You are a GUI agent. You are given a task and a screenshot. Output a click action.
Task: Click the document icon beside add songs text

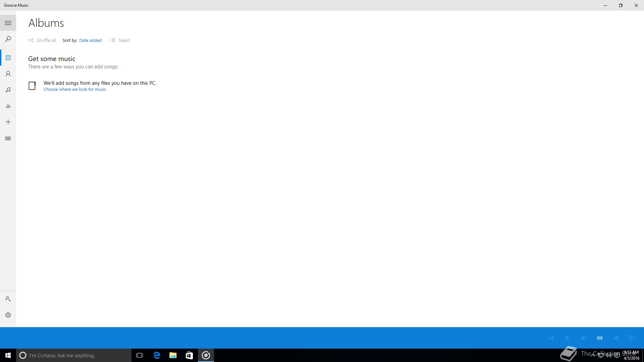[32, 86]
